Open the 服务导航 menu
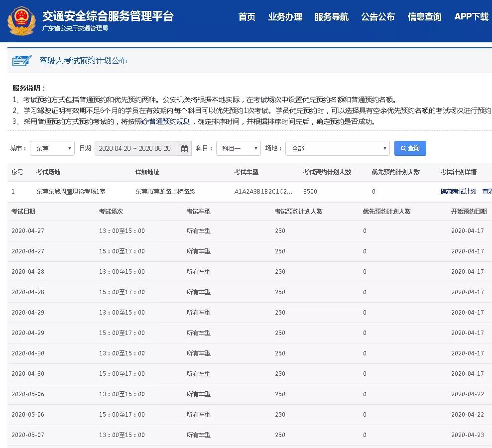492x448 pixels. pos(331,16)
